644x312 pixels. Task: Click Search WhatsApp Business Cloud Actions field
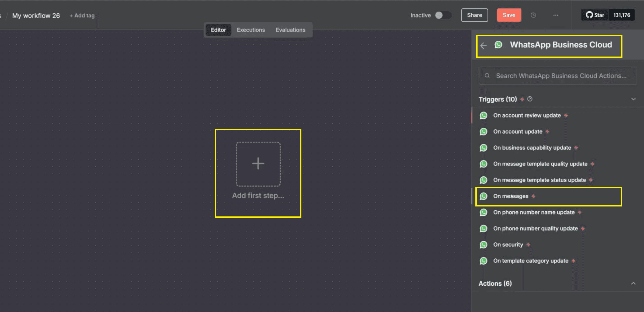pyautogui.click(x=558, y=76)
